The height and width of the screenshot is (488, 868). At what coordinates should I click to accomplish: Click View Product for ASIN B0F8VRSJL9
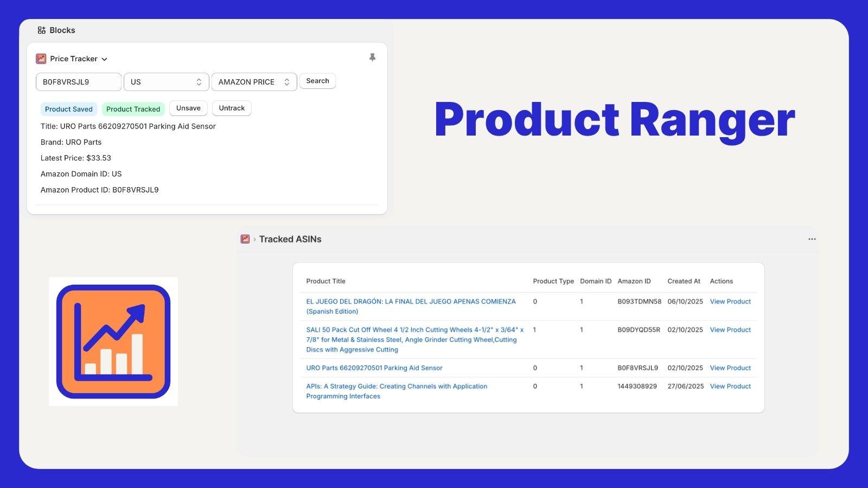(730, 368)
